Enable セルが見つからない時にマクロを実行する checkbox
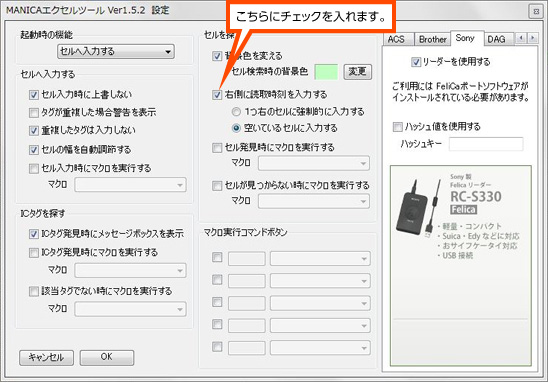Viewport: 548px width, 383px height. click(217, 186)
